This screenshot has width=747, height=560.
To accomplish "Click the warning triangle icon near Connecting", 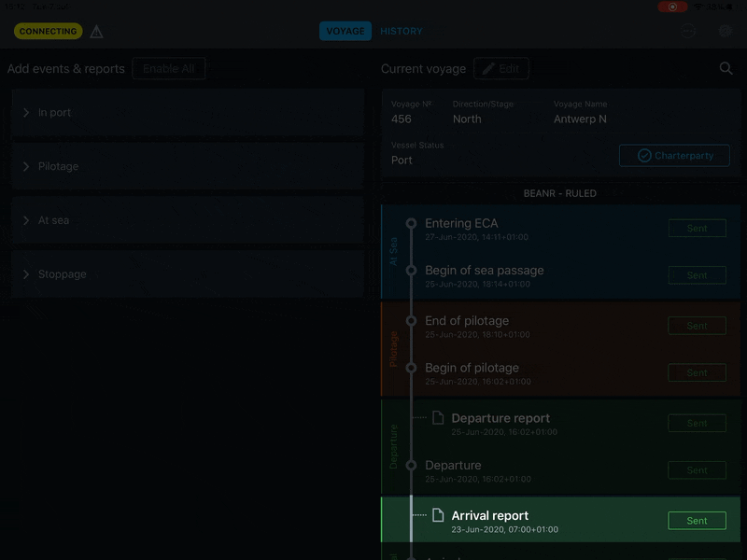I will coord(96,32).
